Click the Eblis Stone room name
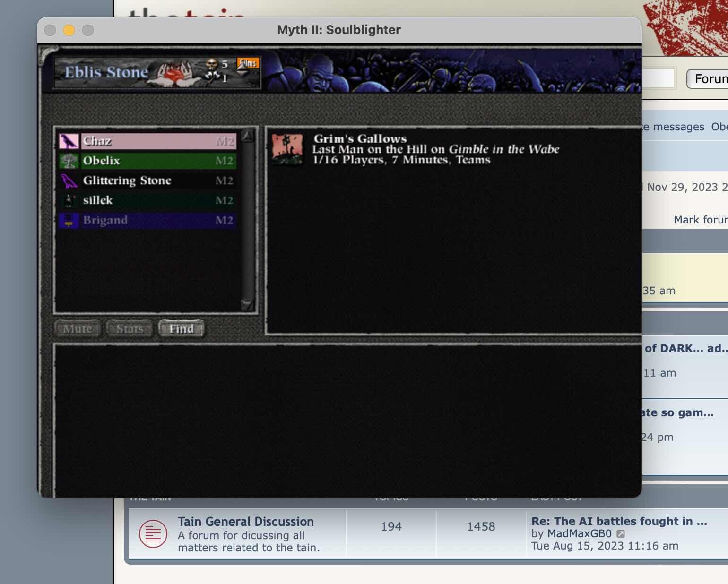 click(x=106, y=72)
